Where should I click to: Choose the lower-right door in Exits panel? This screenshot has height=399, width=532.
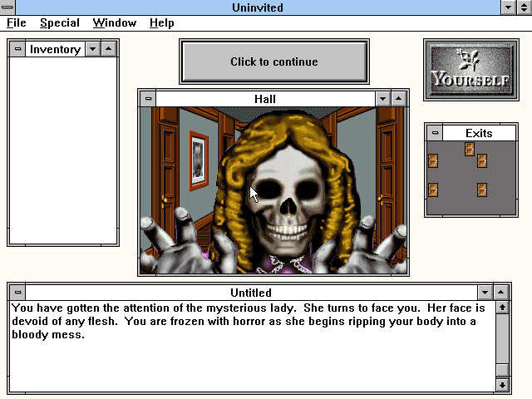tap(482, 190)
